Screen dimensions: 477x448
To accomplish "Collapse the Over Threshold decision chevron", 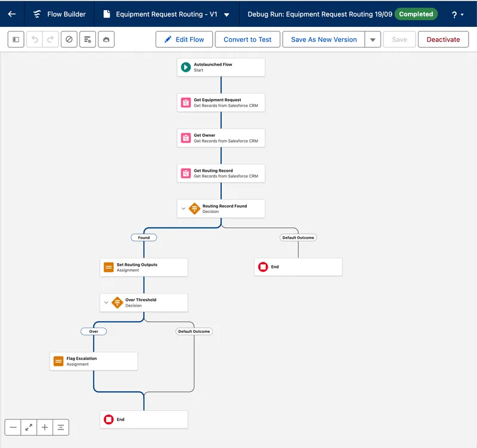I will coord(106,302).
